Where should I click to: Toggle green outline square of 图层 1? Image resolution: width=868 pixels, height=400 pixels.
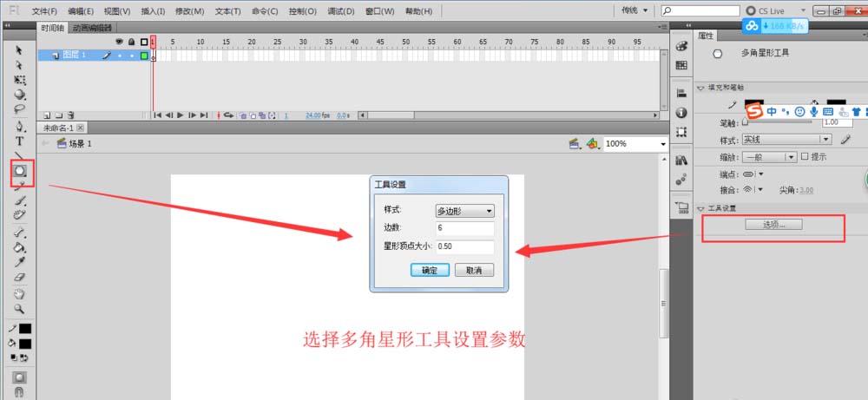[144, 56]
